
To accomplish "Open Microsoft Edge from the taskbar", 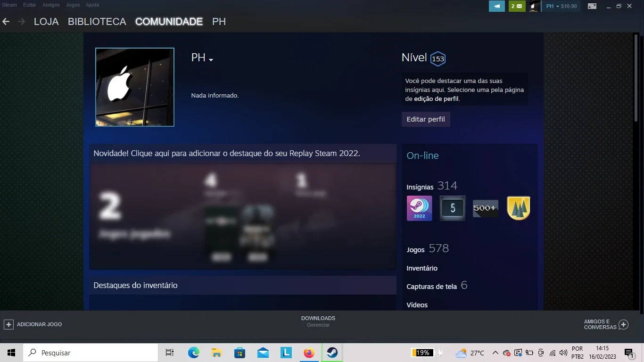I will [x=194, y=353].
